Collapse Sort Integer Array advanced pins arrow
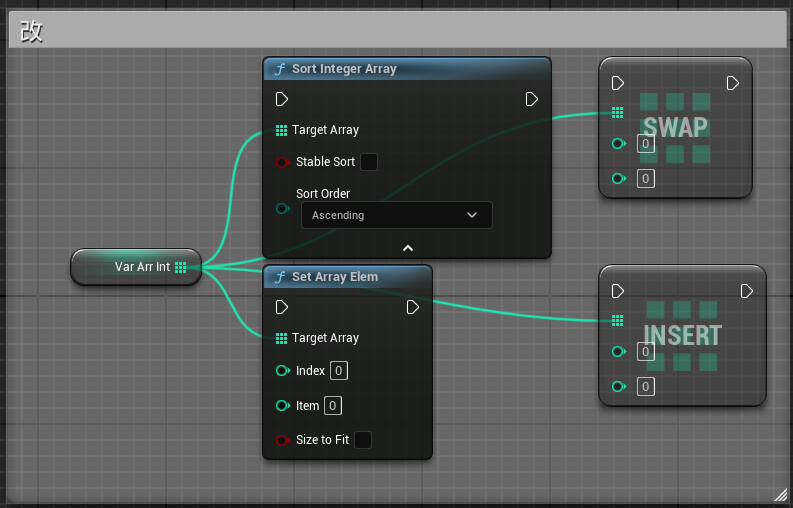The image size is (793, 508). (x=407, y=247)
